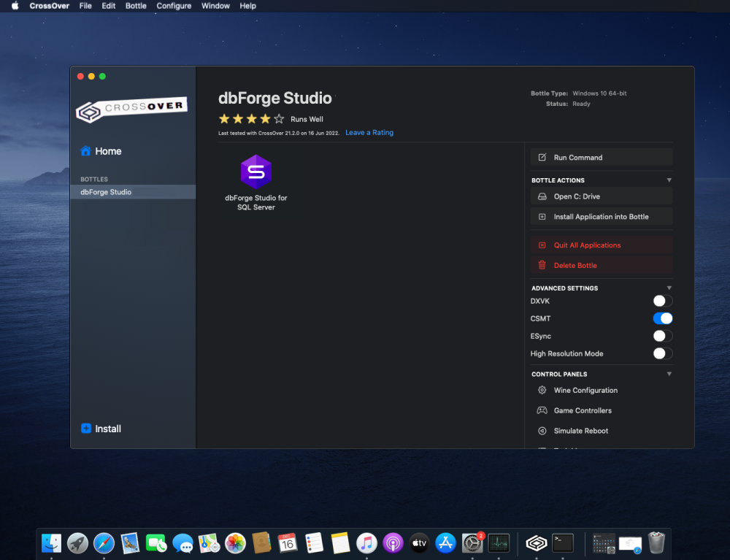Set rating by clicking the fifth empty star
This screenshot has height=560, width=730.
(x=279, y=119)
